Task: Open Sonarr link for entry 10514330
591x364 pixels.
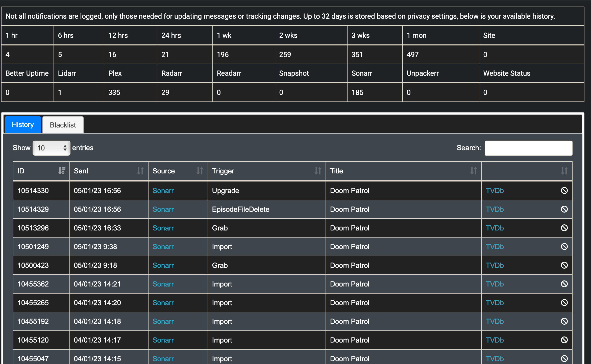Action: point(163,191)
